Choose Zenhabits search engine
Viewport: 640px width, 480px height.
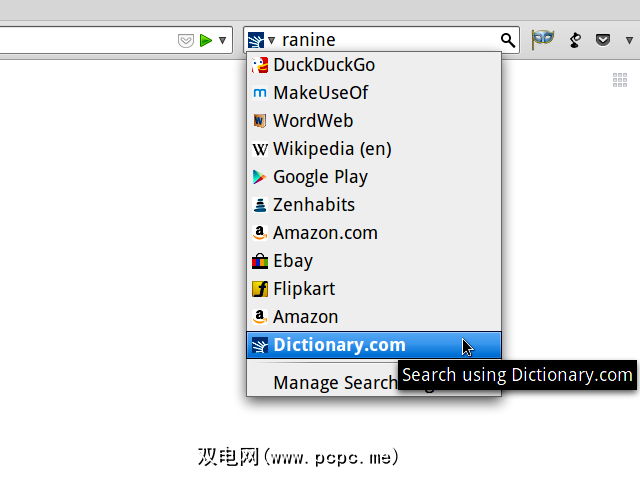[374, 205]
